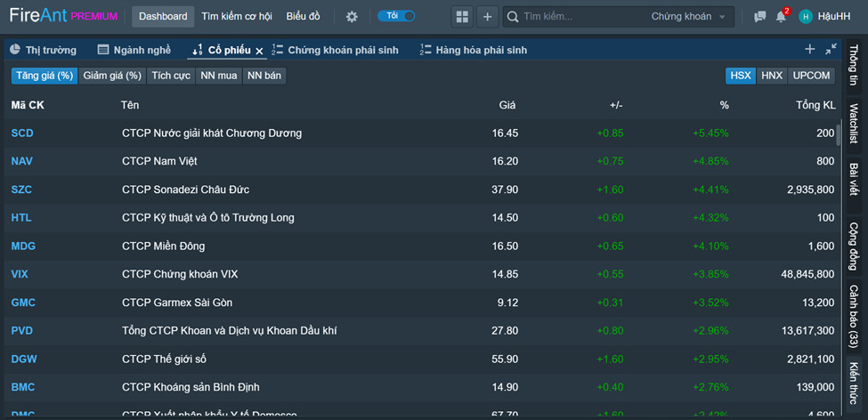Open the DGW stock ticker

coord(24,359)
